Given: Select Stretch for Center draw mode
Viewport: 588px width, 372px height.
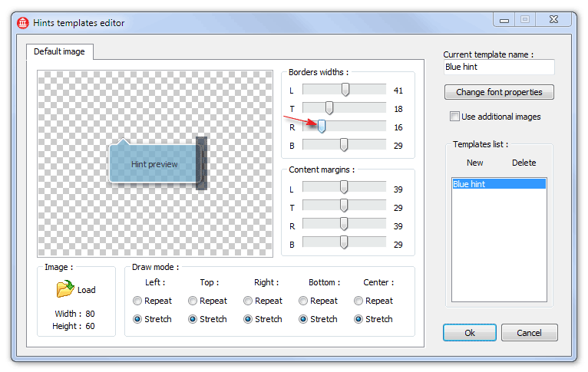Looking at the screenshot, I should point(358,319).
